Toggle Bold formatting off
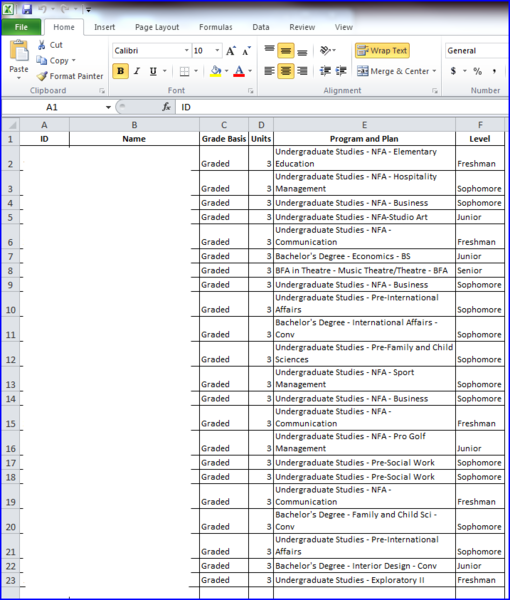This screenshot has width=510, height=600. coord(120,71)
